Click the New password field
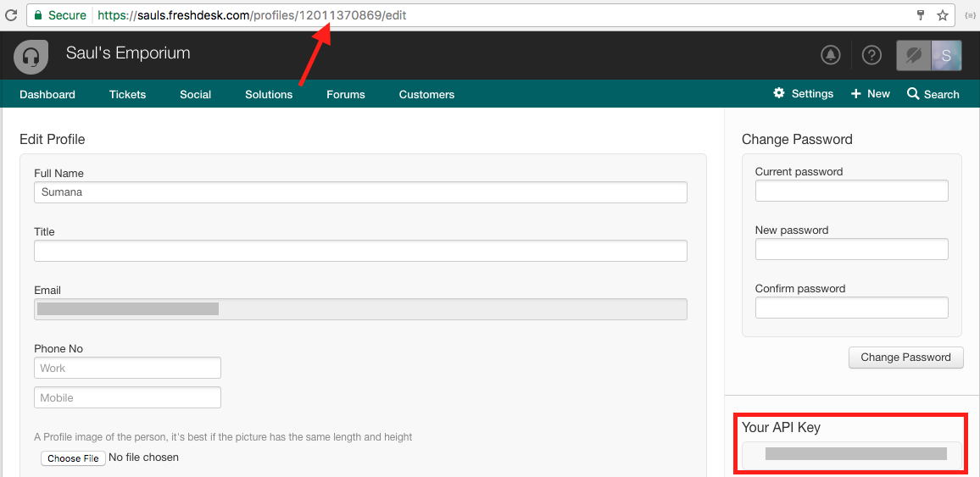 click(x=852, y=249)
